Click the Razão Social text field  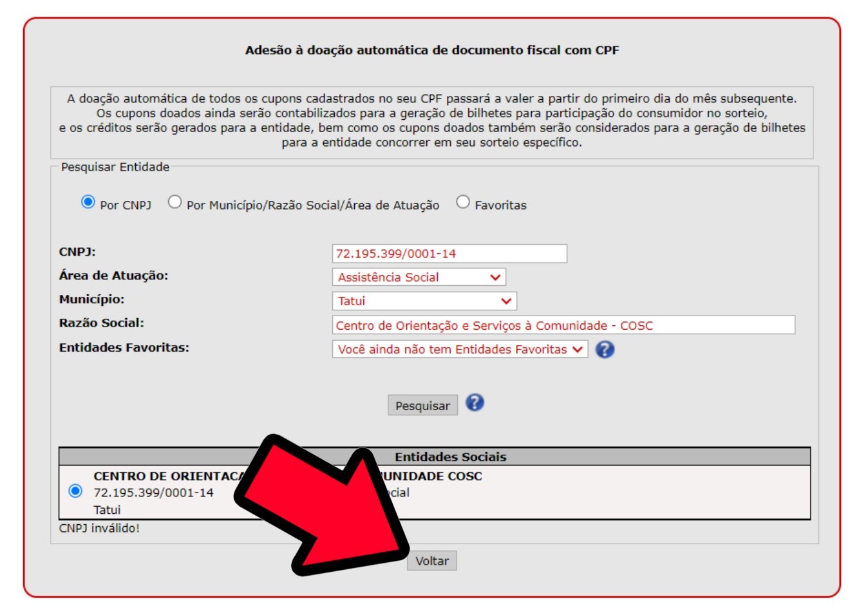tap(563, 325)
